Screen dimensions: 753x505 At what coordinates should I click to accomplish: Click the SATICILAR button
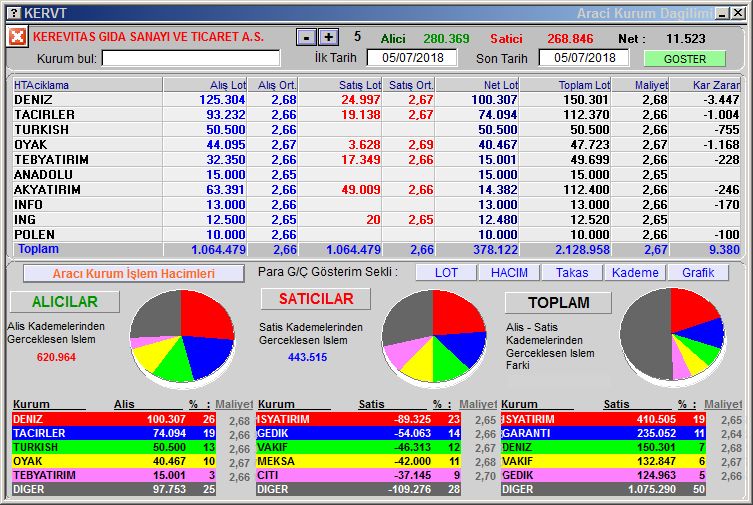[316, 299]
